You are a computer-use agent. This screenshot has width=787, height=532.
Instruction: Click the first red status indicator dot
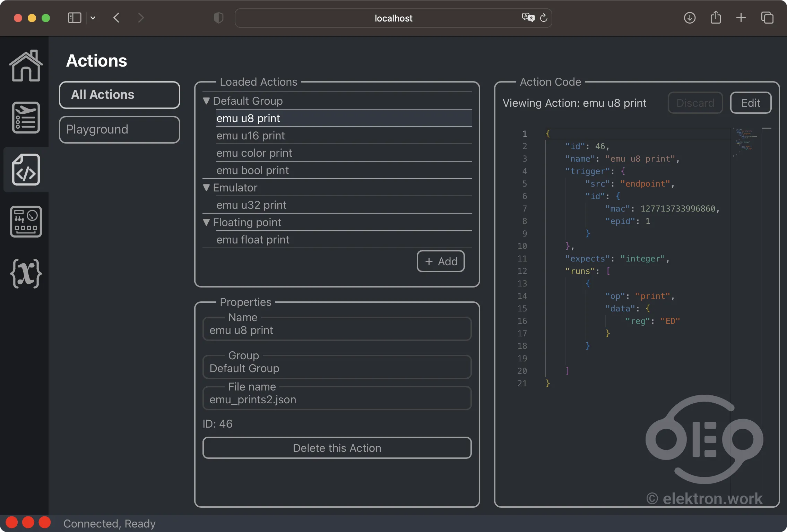click(x=12, y=522)
